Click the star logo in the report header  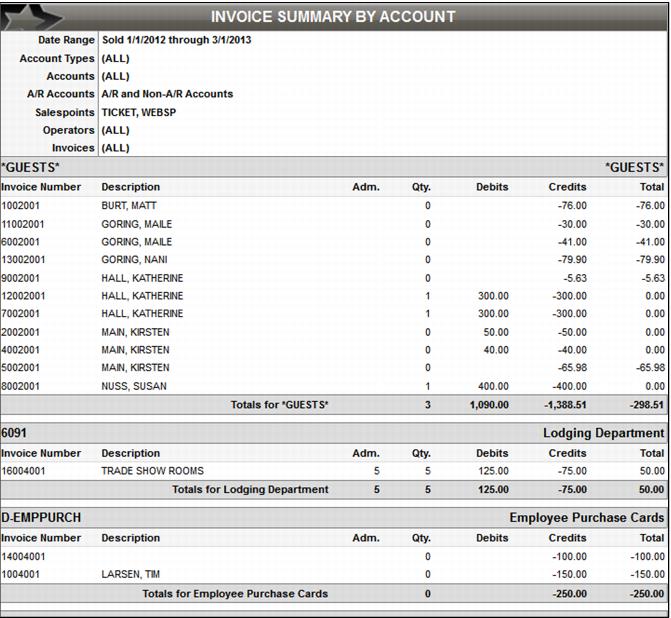(31, 17)
